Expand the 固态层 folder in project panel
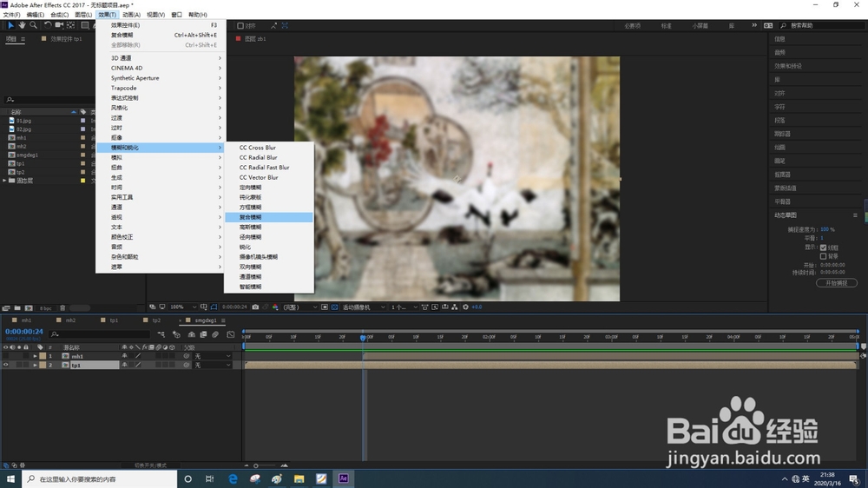 [5, 181]
